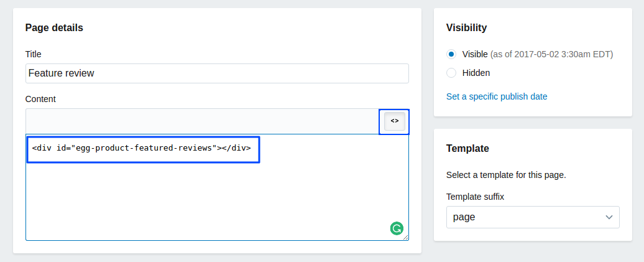
Task: Toggle the HTML view button in the editor
Action: point(394,121)
